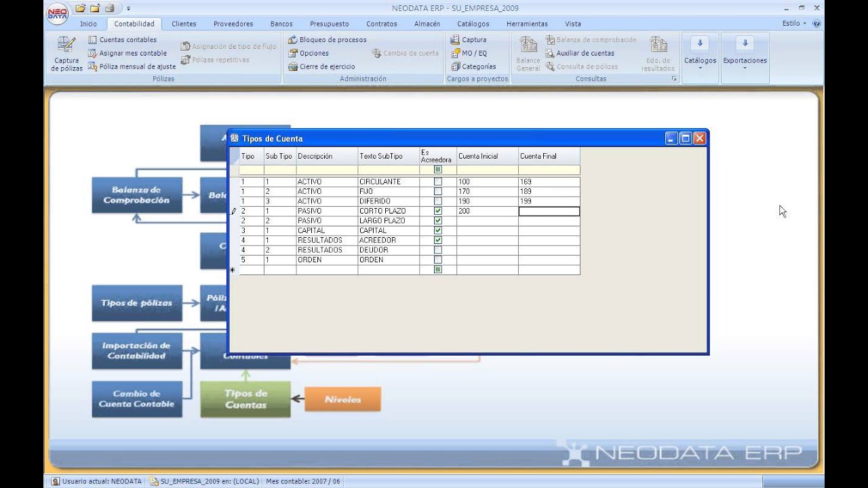Select the DIFERIDO cell

[389, 201]
